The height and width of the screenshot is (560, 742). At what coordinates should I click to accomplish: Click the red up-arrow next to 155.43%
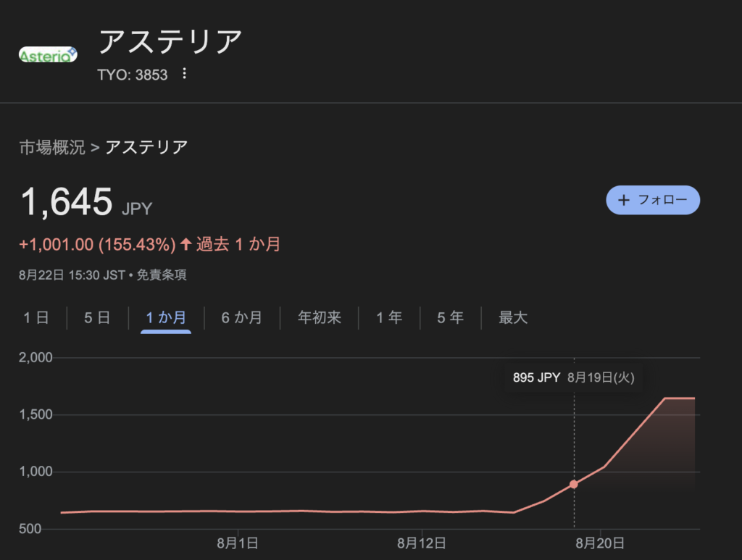[185, 244]
